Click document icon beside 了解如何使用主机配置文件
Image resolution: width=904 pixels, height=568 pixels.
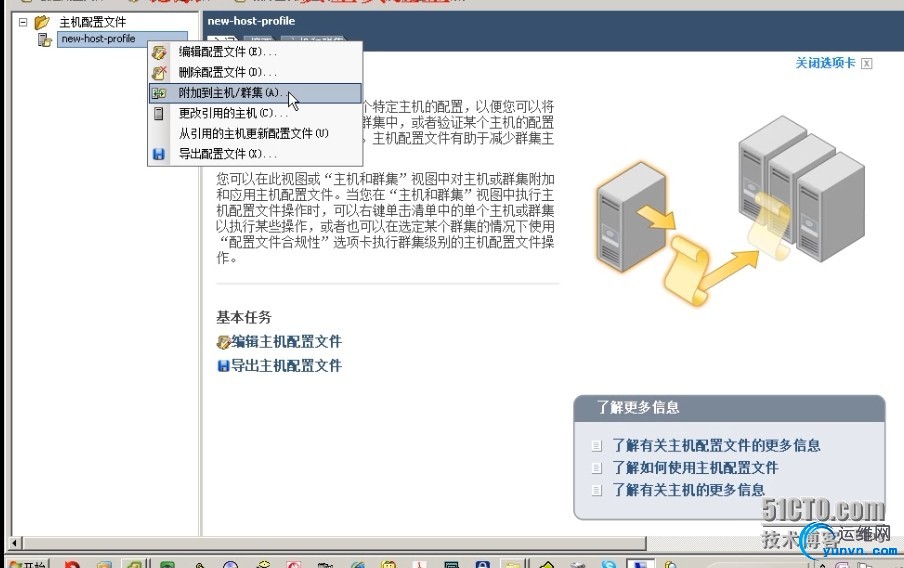coord(597,468)
